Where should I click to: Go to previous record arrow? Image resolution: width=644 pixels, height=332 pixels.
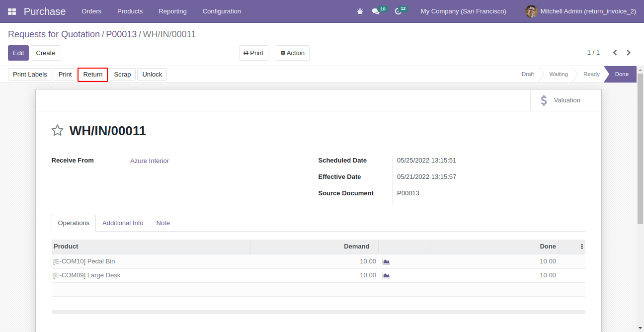tap(615, 53)
